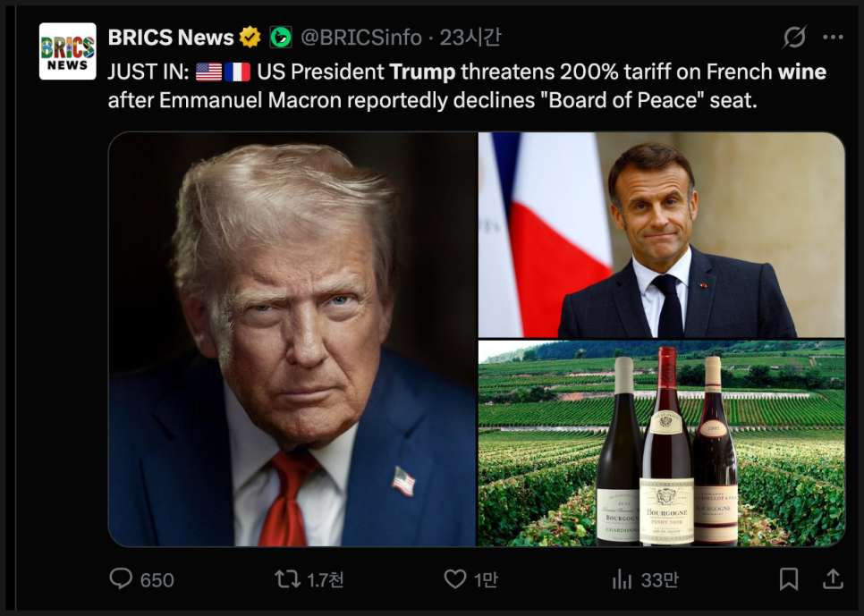Click the 650 replies count
The width and height of the screenshot is (864, 616).
(157, 580)
